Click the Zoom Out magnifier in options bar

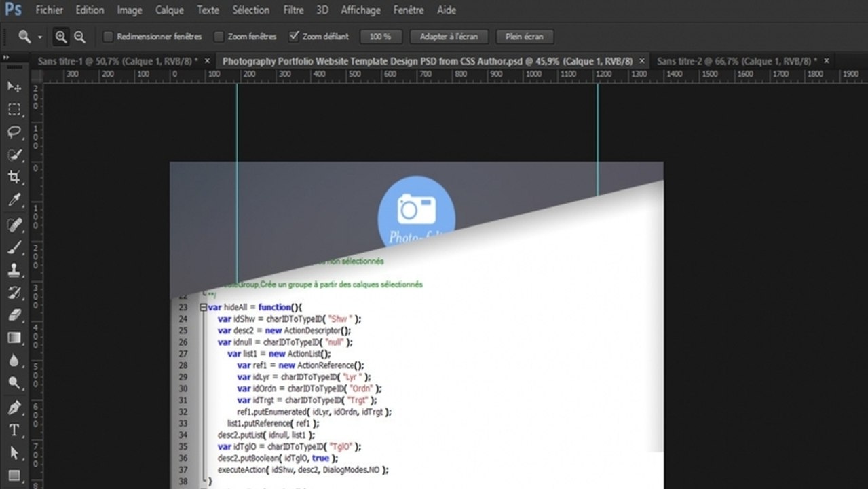point(79,37)
